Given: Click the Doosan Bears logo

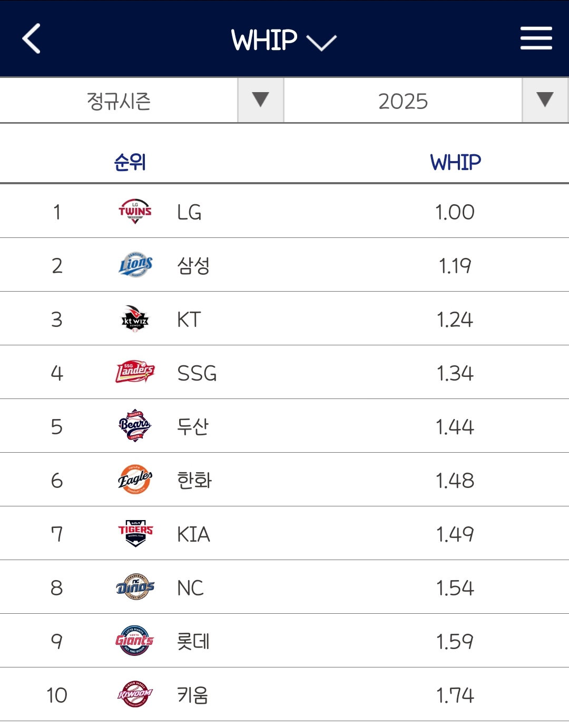Looking at the screenshot, I should click(135, 426).
